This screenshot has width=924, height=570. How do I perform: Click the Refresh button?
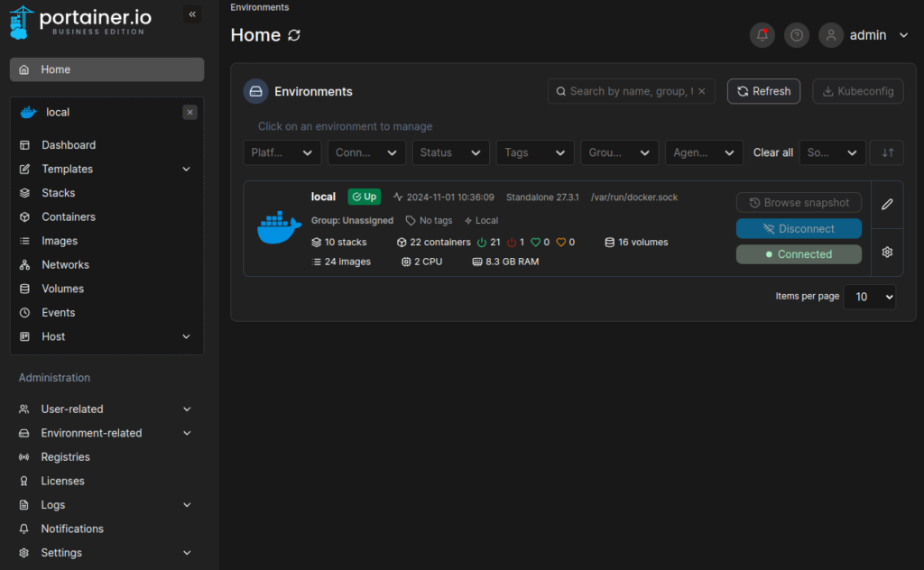pos(763,91)
